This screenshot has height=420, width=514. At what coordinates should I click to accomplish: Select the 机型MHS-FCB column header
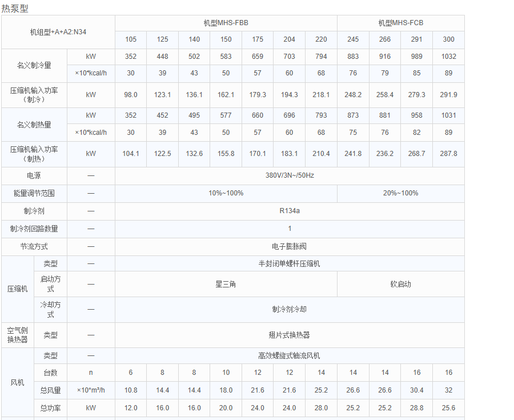(400, 23)
